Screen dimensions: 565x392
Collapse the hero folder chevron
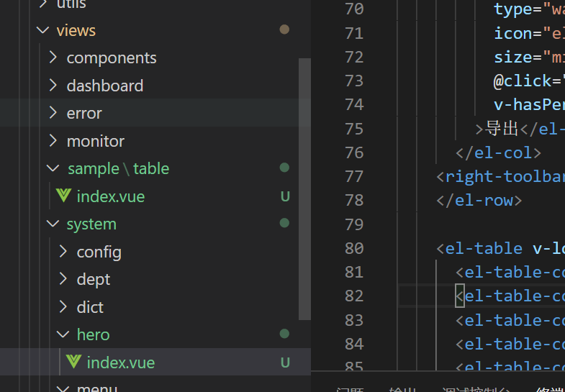pos(63,334)
